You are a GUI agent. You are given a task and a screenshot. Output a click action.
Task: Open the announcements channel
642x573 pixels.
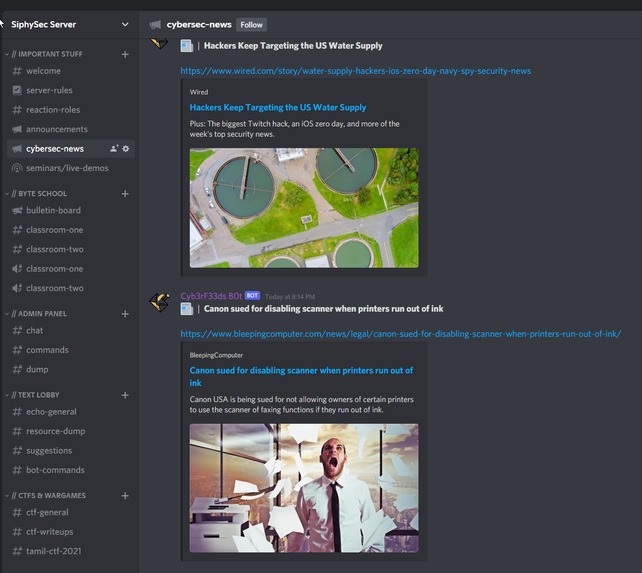click(x=70, y=129)
